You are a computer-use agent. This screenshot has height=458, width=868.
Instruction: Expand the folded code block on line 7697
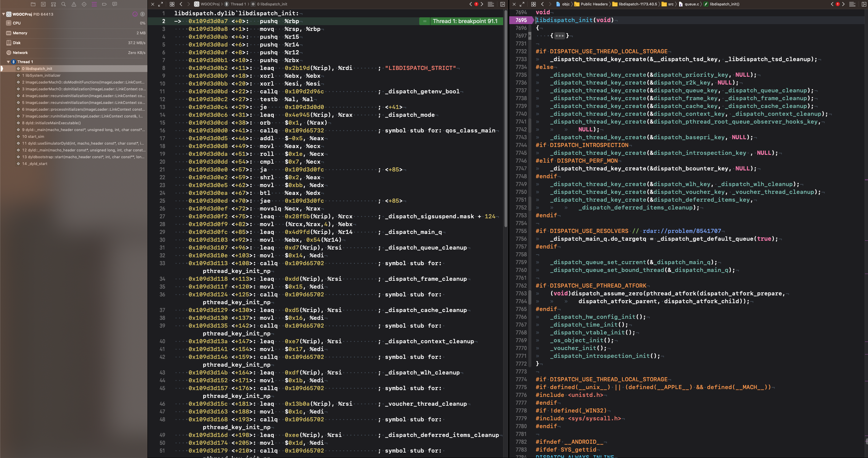[559, 36]
